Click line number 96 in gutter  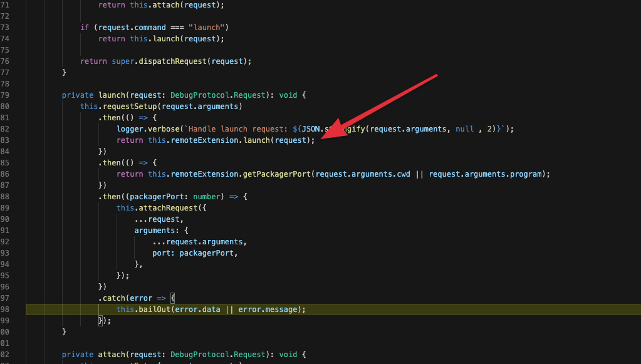click(x=5, y=287)
